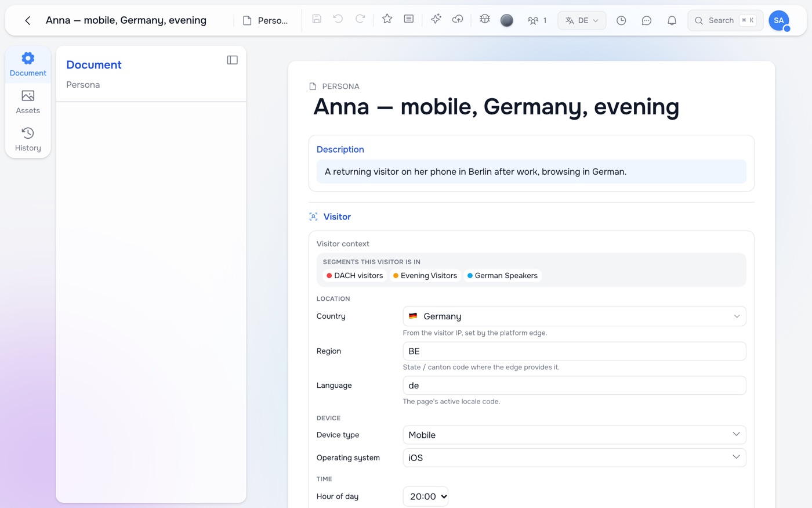Open the notes list icon beside the star

(409, 19)
